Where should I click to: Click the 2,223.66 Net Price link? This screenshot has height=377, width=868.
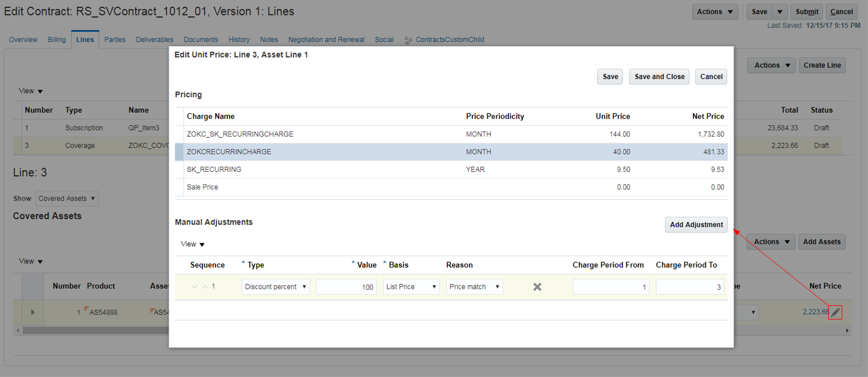coord(816,312)
